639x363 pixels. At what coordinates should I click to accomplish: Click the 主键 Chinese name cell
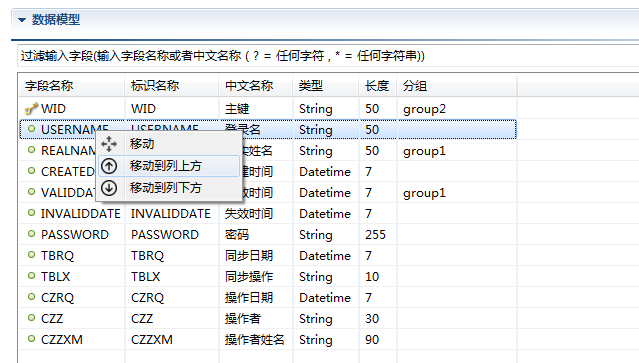tap(256, 109)
